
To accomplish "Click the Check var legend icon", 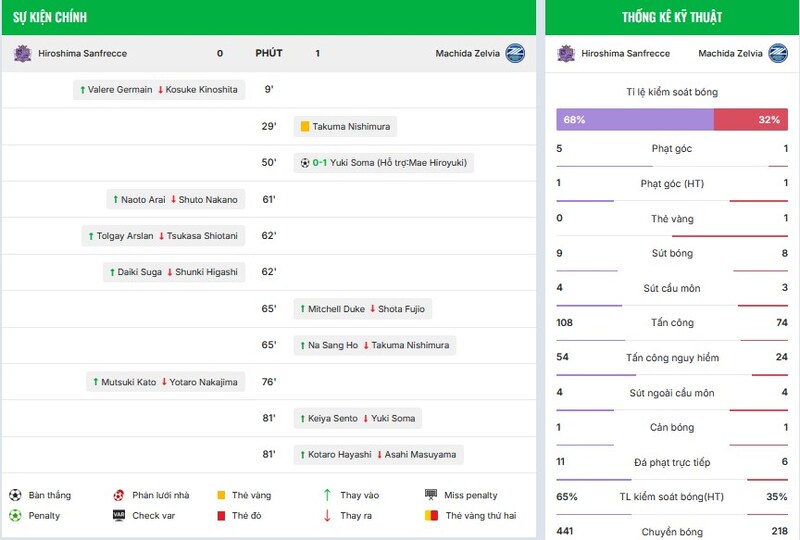I will point(119,516).
